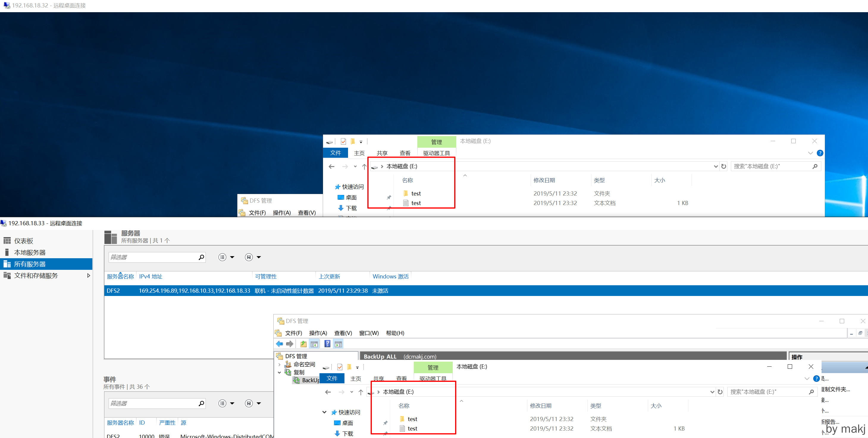This screenshot has height=438, width=868.
Task: Click blue help circle in upper Explorer ribbon
Action: tap(820, 153)
